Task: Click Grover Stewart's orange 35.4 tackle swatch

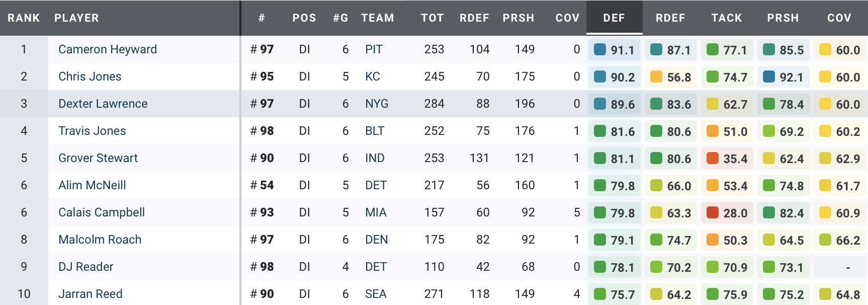Action: click(713, 159)
